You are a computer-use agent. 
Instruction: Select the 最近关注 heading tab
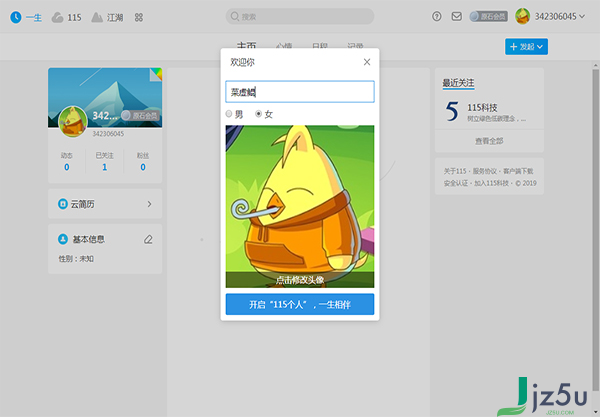pyautogui.click(x=458, y=83)
